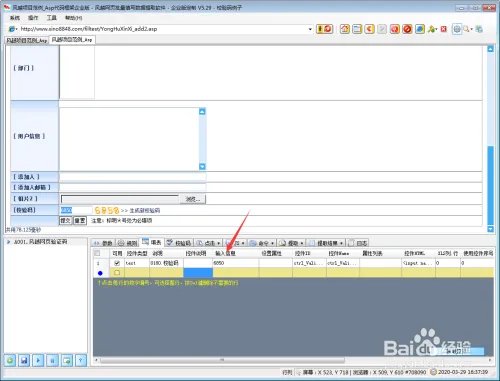Click the textarea scroll down arrow

click(202, 166)
